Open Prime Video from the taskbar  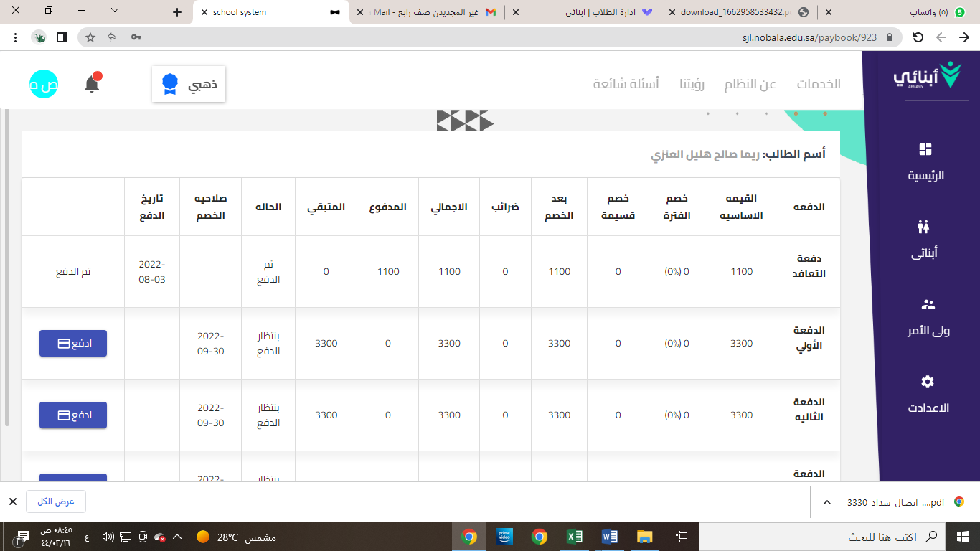point(504,537)
